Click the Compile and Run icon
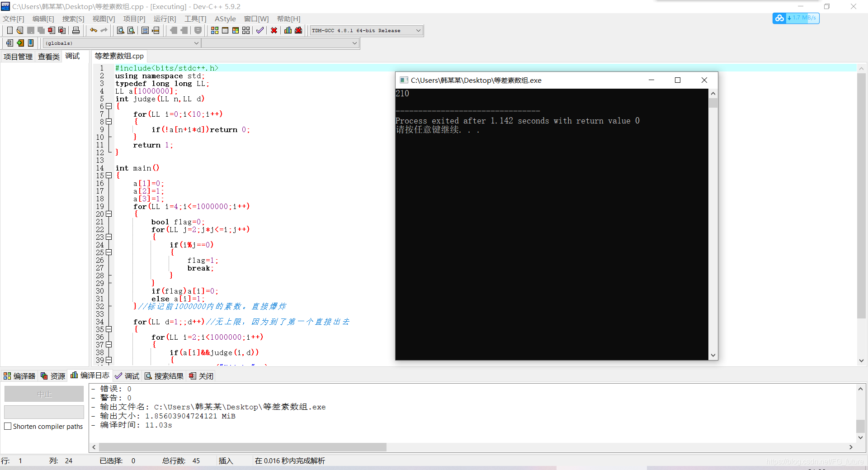Screen dimensions: 868x470 point(236,30)
